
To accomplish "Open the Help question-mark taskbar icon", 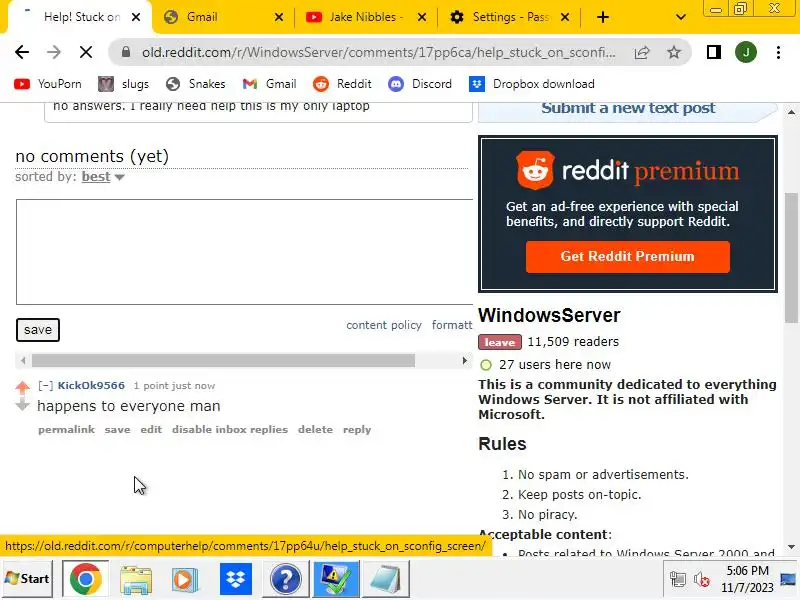I will [286, 579].
